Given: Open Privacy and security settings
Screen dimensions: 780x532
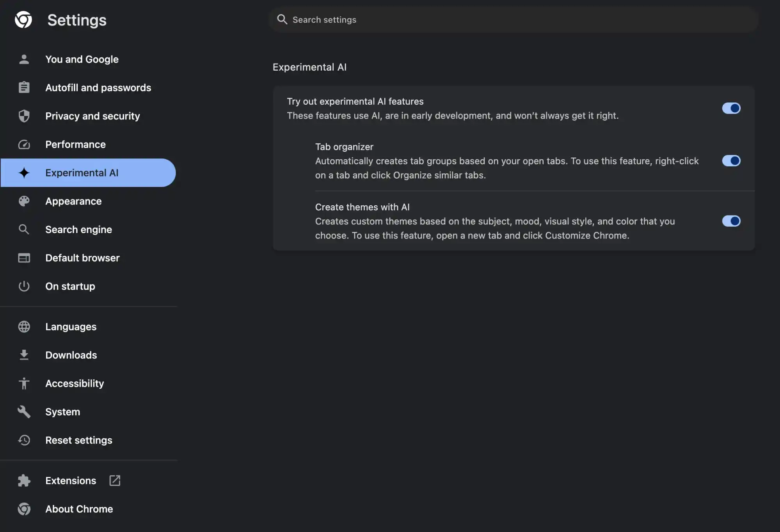Looking at the screenshot, I should click(x=88, y=116).
